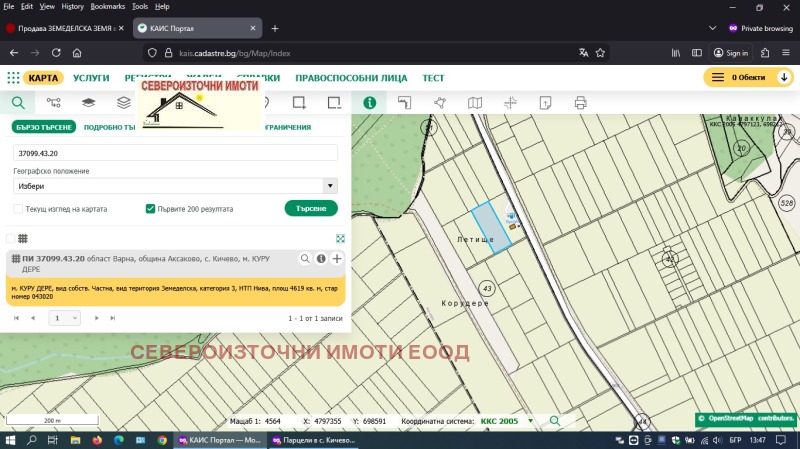The image size is (800, 449).
Task: Click the folded map icon in toolbar
Action: (475, 102)
